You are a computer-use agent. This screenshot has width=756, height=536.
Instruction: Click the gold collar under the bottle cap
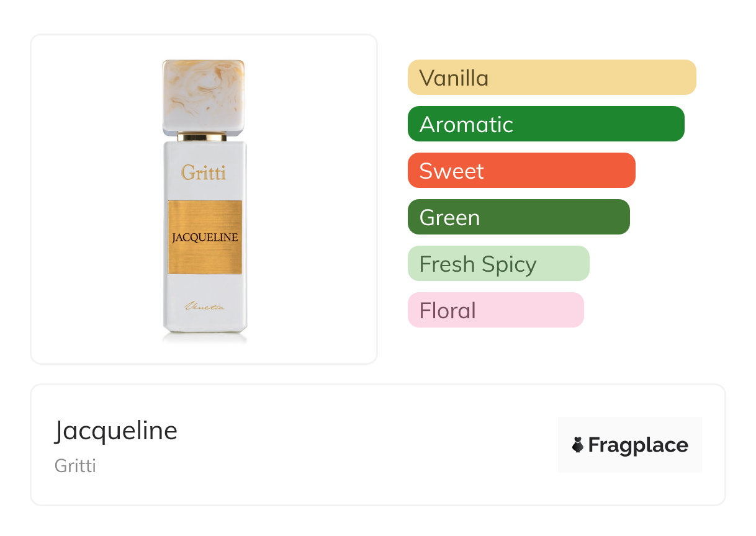(202, 136)
